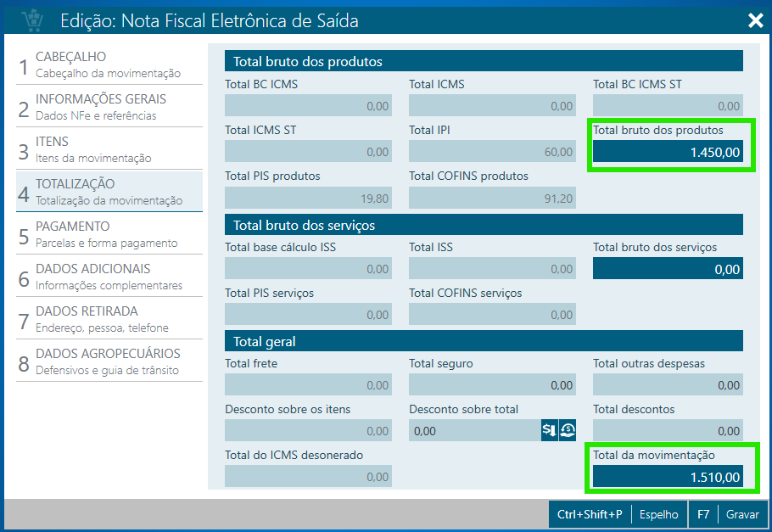Navigate to Dados Adicionais
This screenshot has width=772, height=532.
click(109, 277)
